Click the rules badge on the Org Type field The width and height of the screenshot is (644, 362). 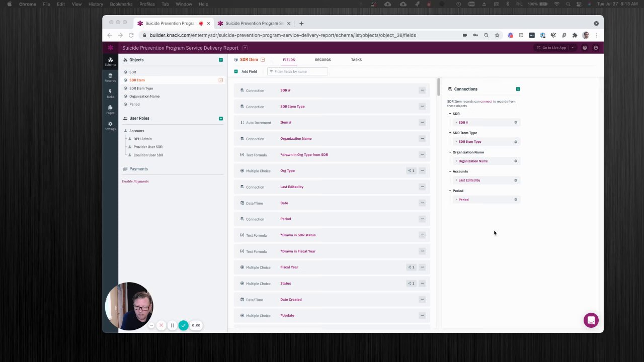411,171
